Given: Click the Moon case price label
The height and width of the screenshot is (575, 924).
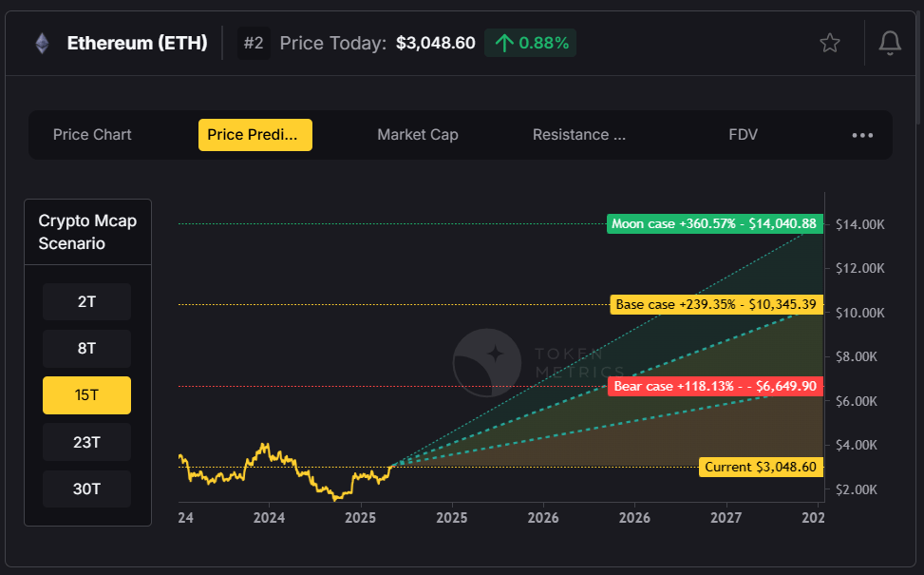Looking at the screenshot, I should (714, 224).
